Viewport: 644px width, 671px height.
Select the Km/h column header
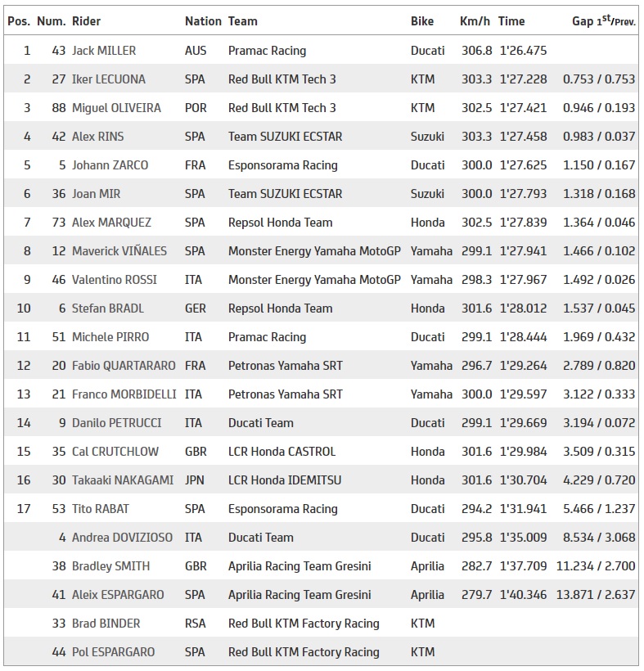(475, 21)
